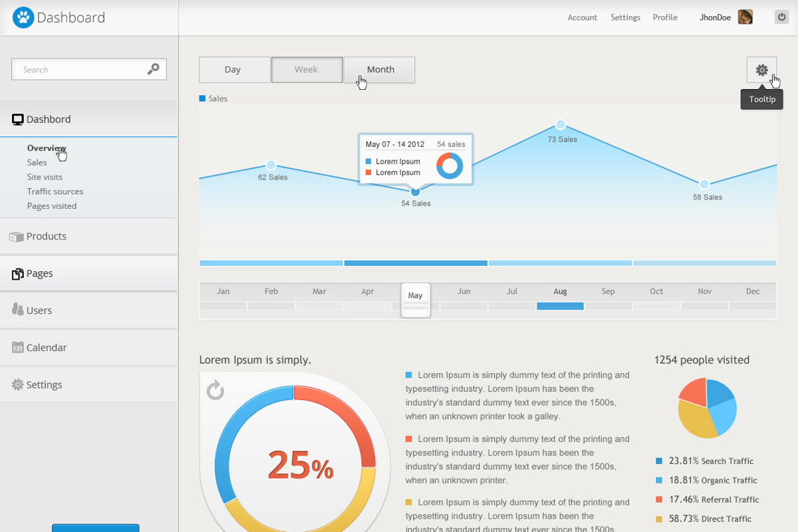Open the Profile link
The image size is (798, 532).
(x=665, y=18)
